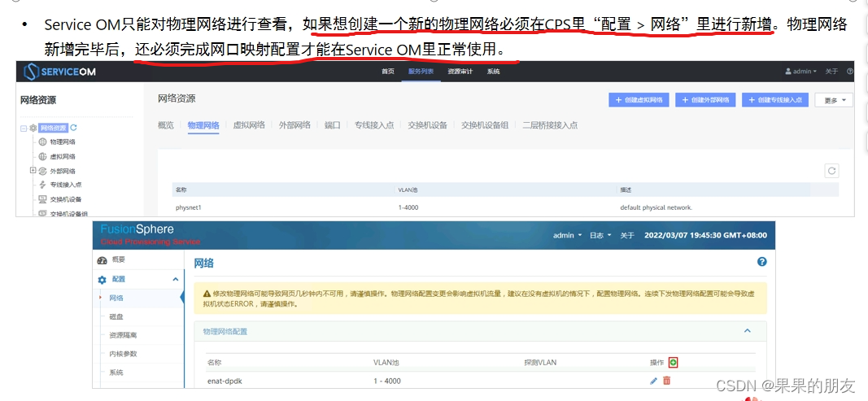This screenshot has height=401, width=868.
Task: Click 关于 link in ServiceOM header
Action: click(x=831, y=72)
